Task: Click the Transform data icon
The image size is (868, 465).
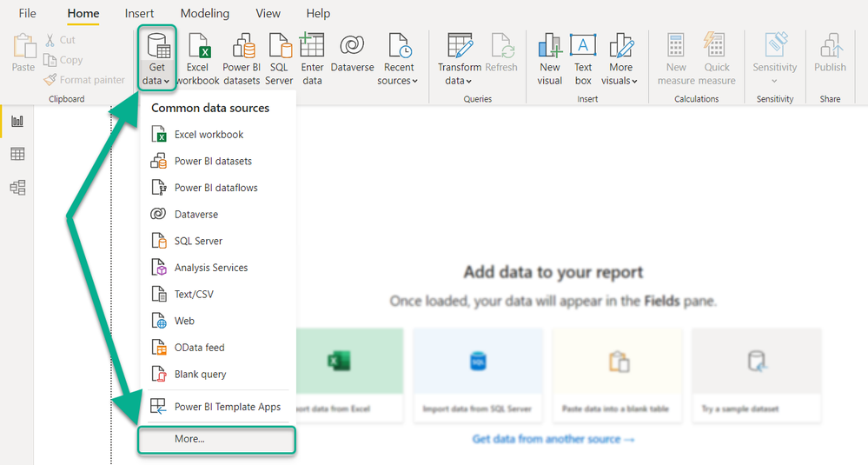Action: tap(460, 45)
